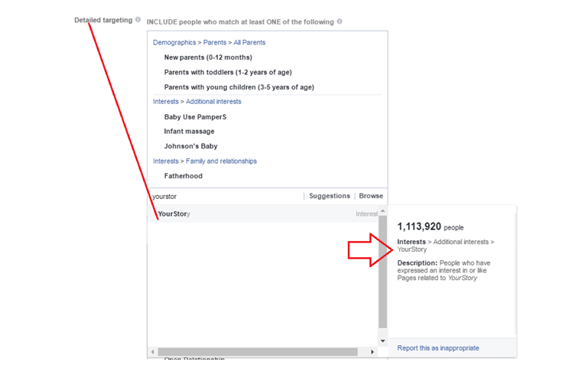The height and width of the screenshot is (375, 588).
Task: Select Johnson's Baby interest
Action: pyautogui.click(x=190, y=146)
